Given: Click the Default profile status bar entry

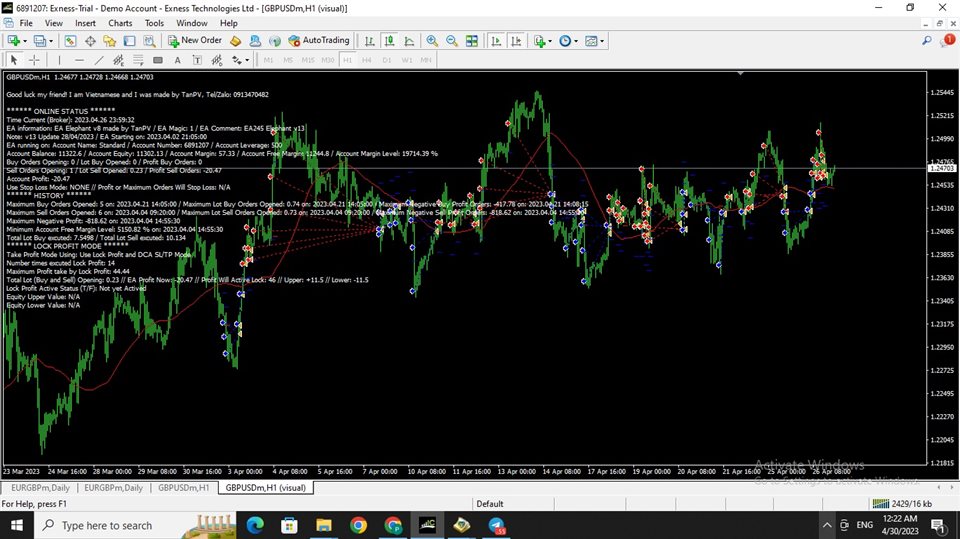Looking at the screenshot, I should click(490, 503).
